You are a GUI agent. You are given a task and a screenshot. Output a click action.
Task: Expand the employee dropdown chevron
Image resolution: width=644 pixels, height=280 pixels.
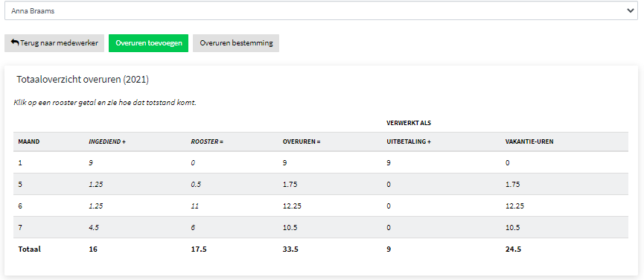pos(630,11)
